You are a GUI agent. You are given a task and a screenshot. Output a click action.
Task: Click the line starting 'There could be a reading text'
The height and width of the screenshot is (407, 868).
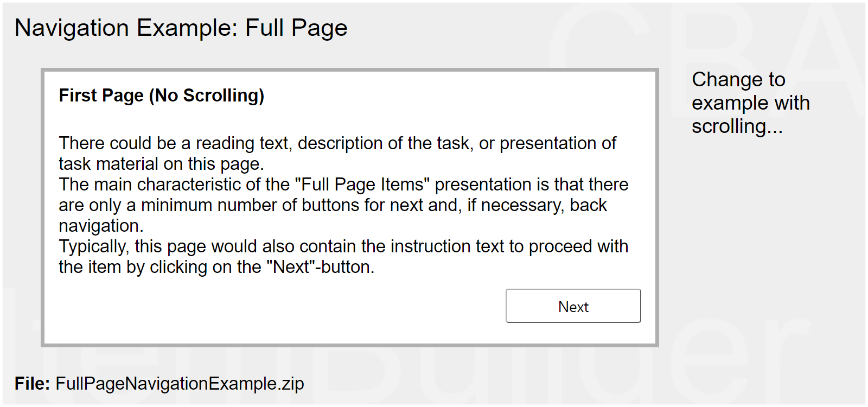point(337,143)
